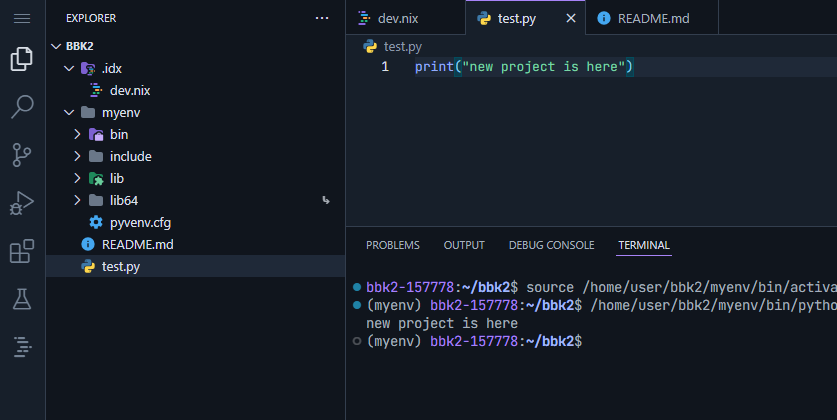
Task: Open the DEBUG CONSOLE panel tab
Action: [x=551, y=245]
